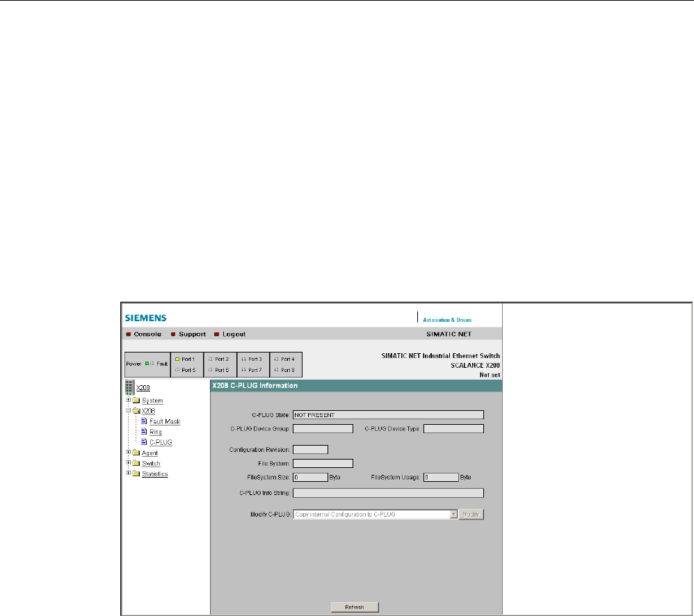Screen dimensions: 694x616
Task: Click the Not set text
Action: [490, 375]
